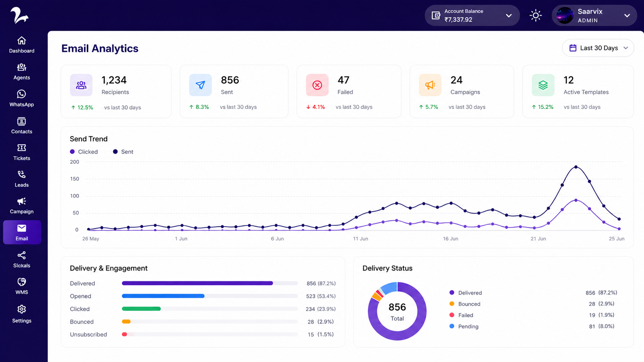This screenshot has height=362, width=644.
Task: Click the donut chart 856 Total center
Action: pos(397,312)
